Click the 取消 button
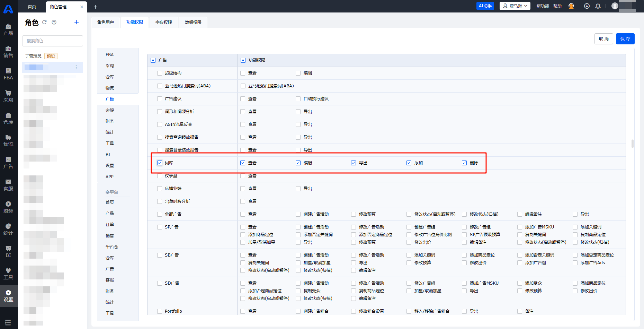The image size is (644, 329). coord(604,39)
